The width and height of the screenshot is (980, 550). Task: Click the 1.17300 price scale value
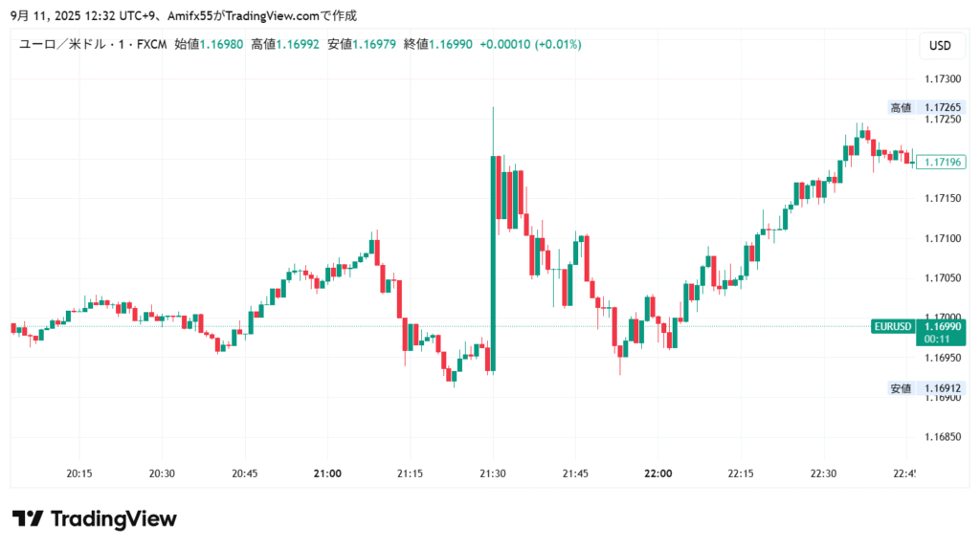click(943, 79)
